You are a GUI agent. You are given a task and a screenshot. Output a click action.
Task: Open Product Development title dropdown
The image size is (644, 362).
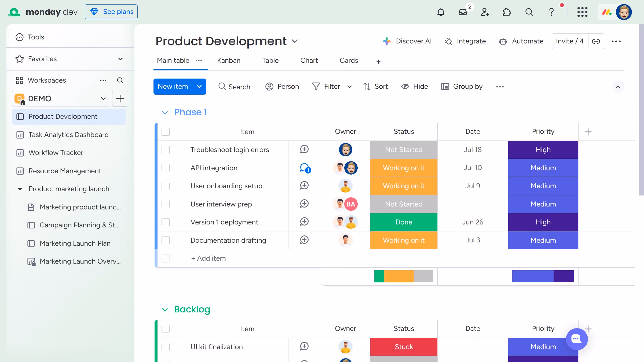pos(295,41)
